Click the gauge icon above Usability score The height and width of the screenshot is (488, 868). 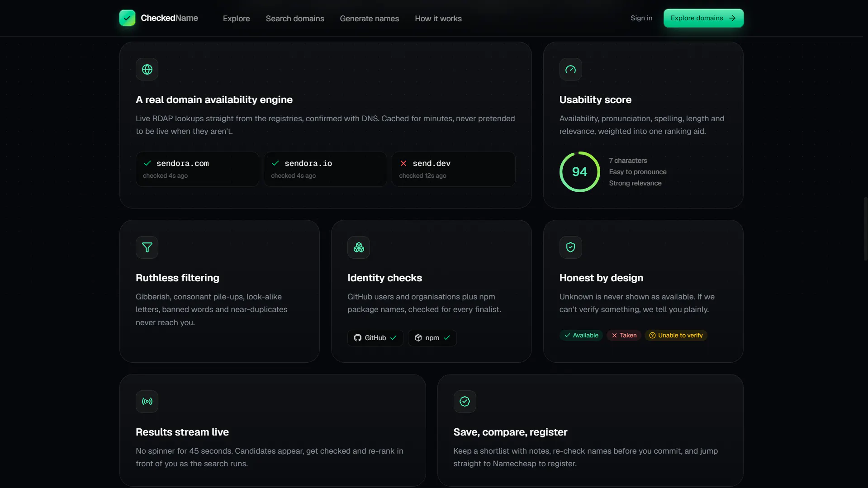570,69
